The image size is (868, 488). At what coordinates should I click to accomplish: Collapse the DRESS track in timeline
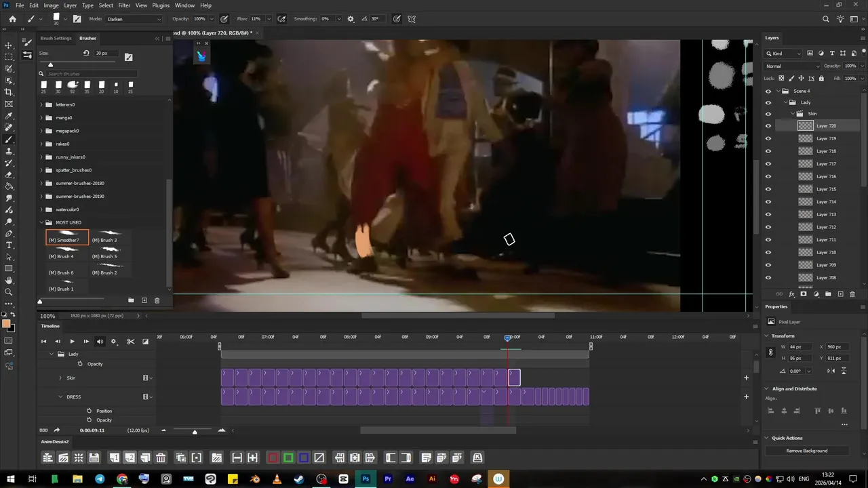coord(60,396)
